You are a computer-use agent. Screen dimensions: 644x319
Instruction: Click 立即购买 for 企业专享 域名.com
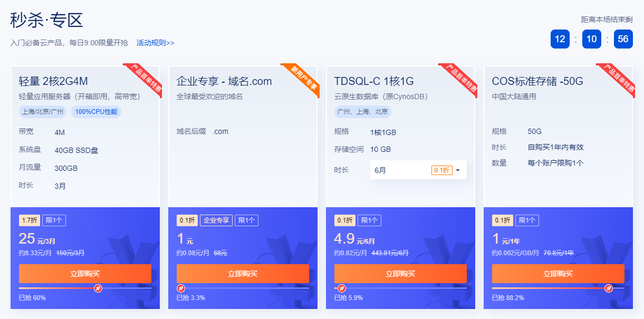[x=243, y=274]
